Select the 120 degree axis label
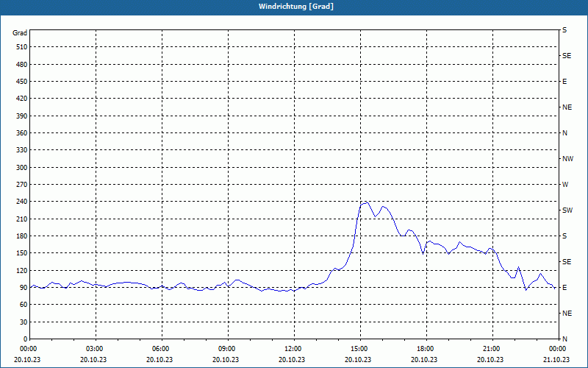This screenshot has height=368, width=588. (x=22, y=270)
